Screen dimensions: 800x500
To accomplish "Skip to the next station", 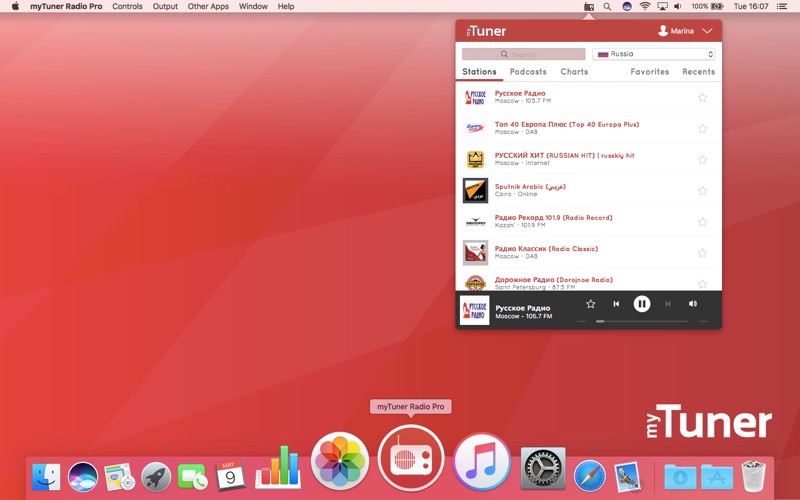I will pyautogui.click(x=667, y=304).
